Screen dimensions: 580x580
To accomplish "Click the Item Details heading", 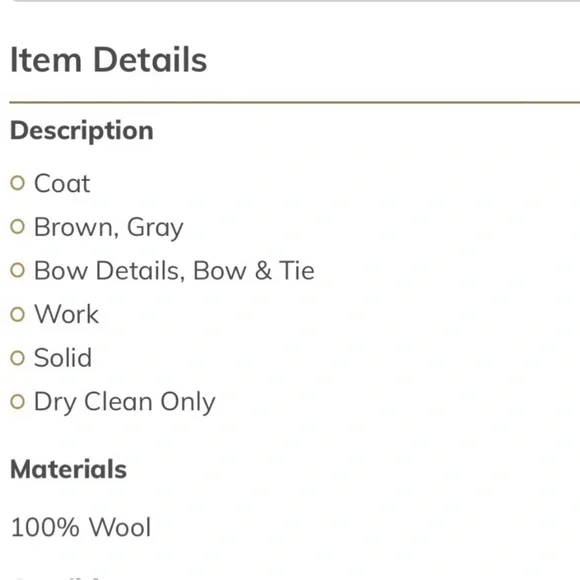I will click(108, 60).
